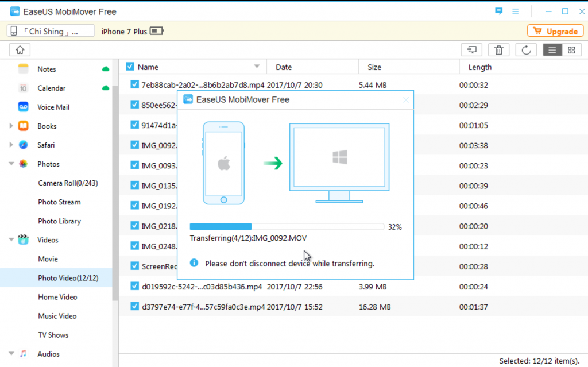Collapse the Audios tree node
This screenshot has height=367, width=588.
tap(11, 353)
